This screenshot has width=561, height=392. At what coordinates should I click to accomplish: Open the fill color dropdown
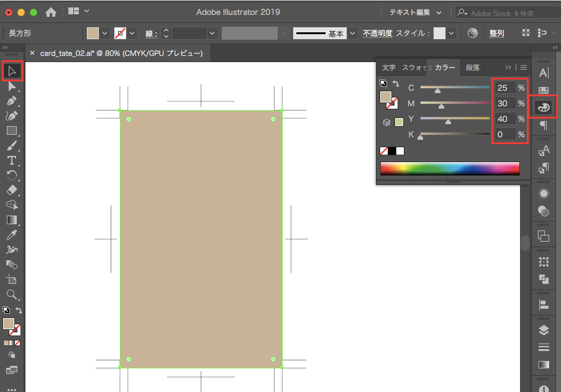click(104, 33)
